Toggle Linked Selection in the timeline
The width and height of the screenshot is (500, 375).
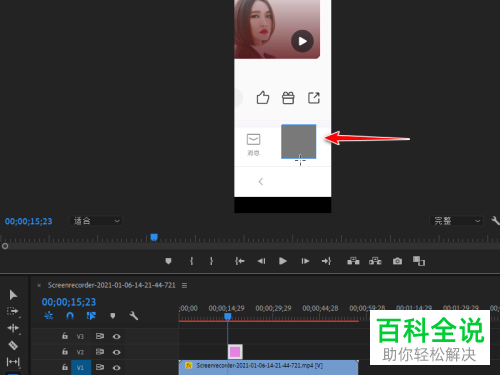(91, 315)
